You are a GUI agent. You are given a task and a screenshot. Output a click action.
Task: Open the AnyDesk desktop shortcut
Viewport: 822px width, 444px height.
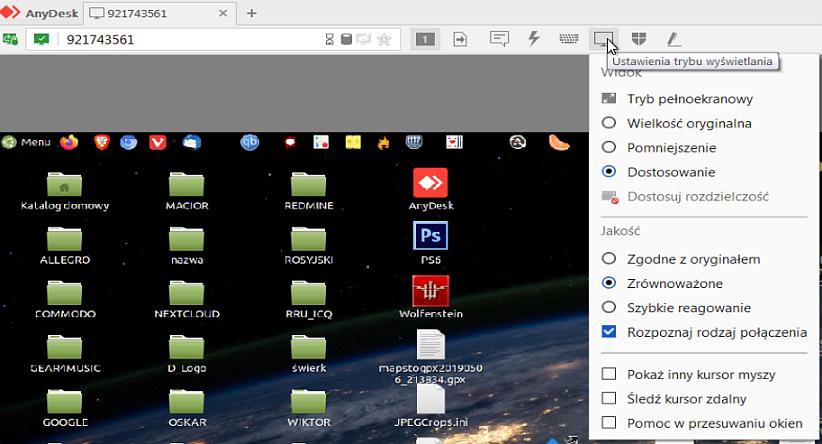point(430,189)
